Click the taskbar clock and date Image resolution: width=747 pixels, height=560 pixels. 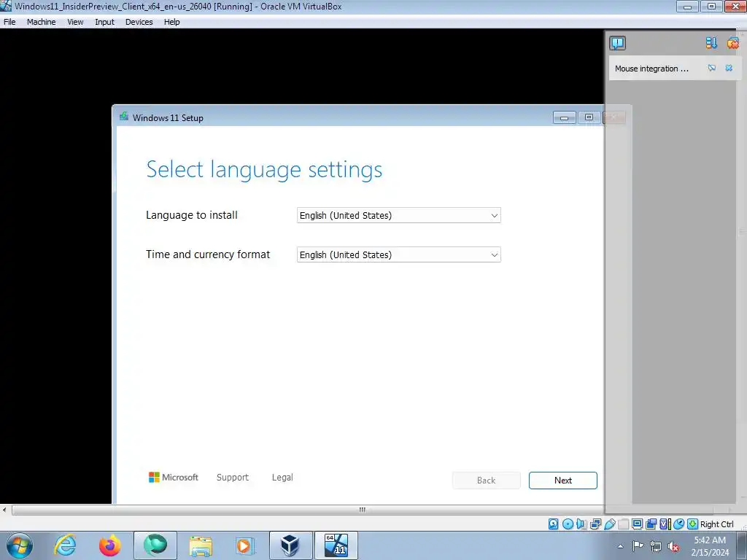pos(710,546)
